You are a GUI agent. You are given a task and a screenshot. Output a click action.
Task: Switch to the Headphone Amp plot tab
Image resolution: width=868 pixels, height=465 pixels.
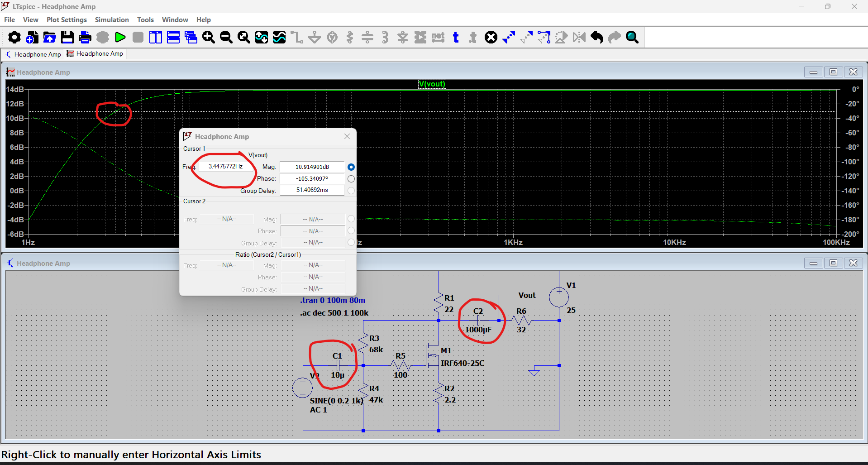95,53
